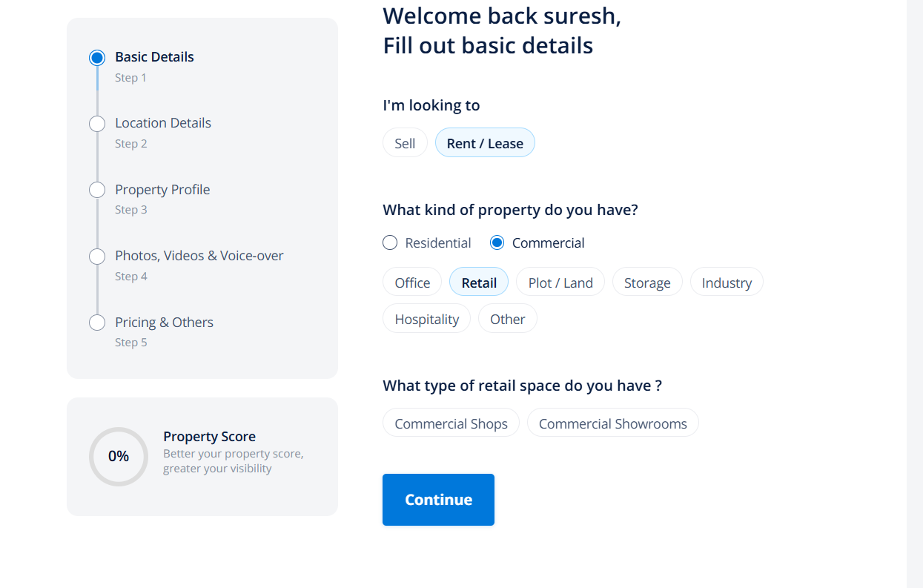Select the Industry property chip

(x=727, y=283)
